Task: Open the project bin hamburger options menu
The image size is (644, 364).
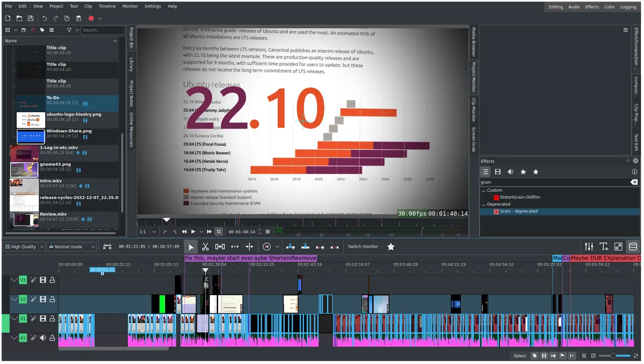Action: (51, 30)
